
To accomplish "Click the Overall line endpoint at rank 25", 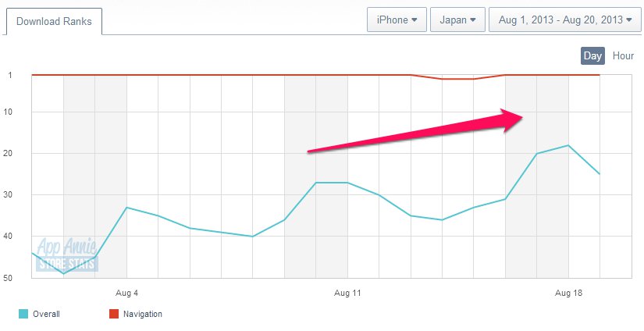I will (600, 174).
